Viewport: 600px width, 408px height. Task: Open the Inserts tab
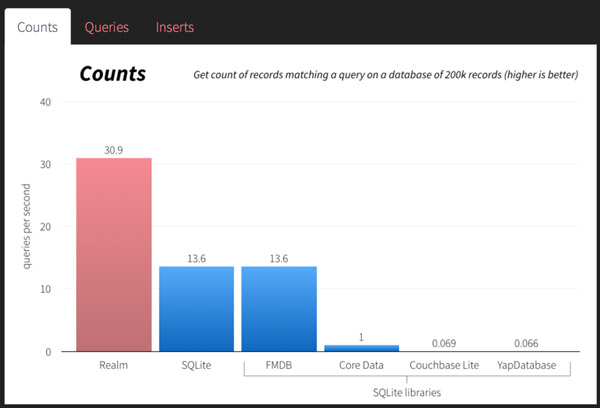pos(175,27)
